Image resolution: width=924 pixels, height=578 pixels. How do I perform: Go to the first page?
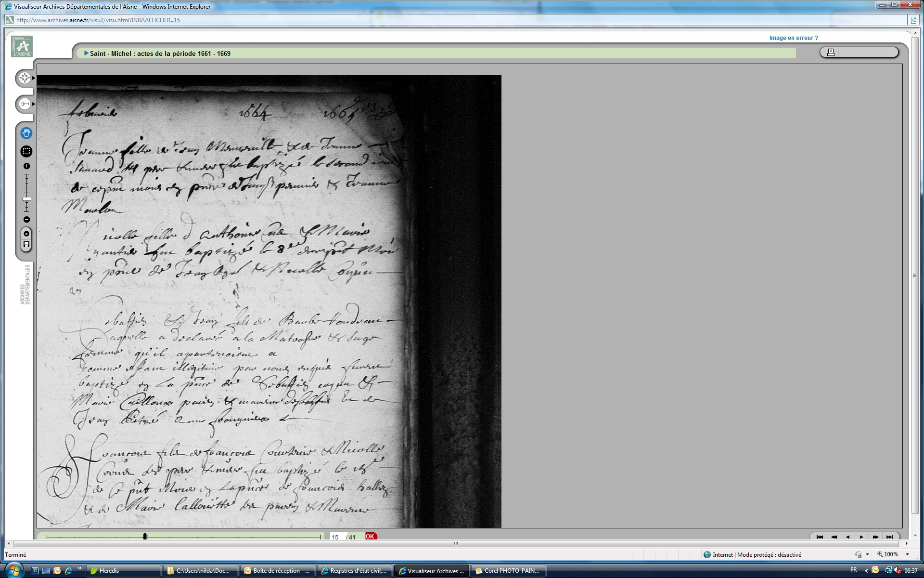820,537
